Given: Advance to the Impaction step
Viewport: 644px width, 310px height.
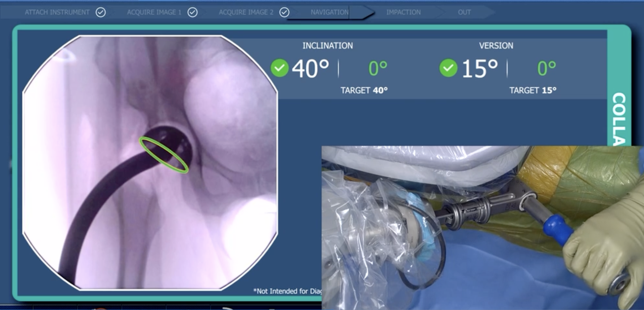Looking at the screenshot, I should 403,12.
